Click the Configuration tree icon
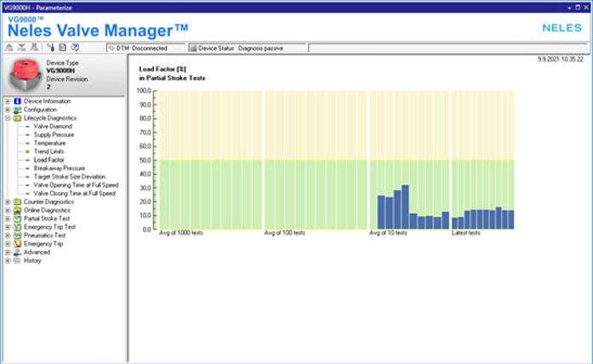This screenshot has height=364, width=593. 17,110
